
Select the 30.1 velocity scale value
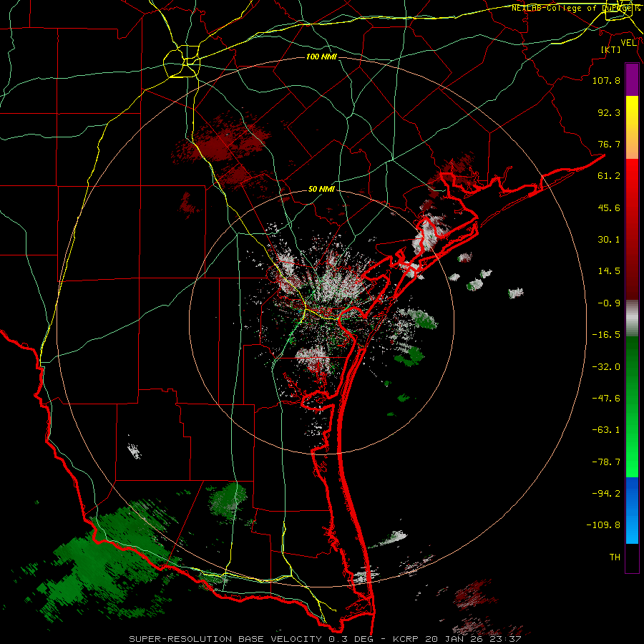pos(609,240)
